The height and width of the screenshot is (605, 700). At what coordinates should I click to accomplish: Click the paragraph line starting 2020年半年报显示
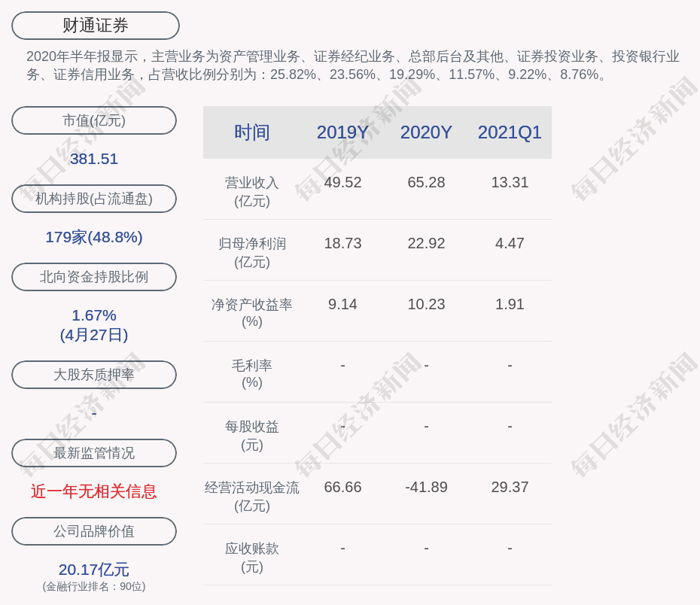click(353, 56)
